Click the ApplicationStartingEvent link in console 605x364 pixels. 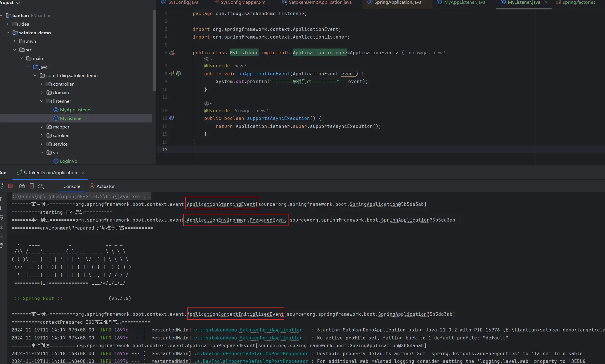pos(221,204)
